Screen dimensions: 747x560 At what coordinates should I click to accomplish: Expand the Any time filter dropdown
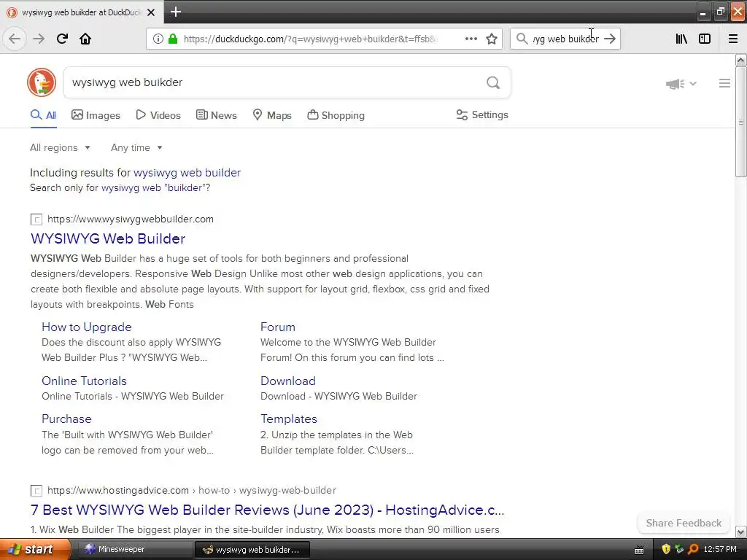pos(136,147)
